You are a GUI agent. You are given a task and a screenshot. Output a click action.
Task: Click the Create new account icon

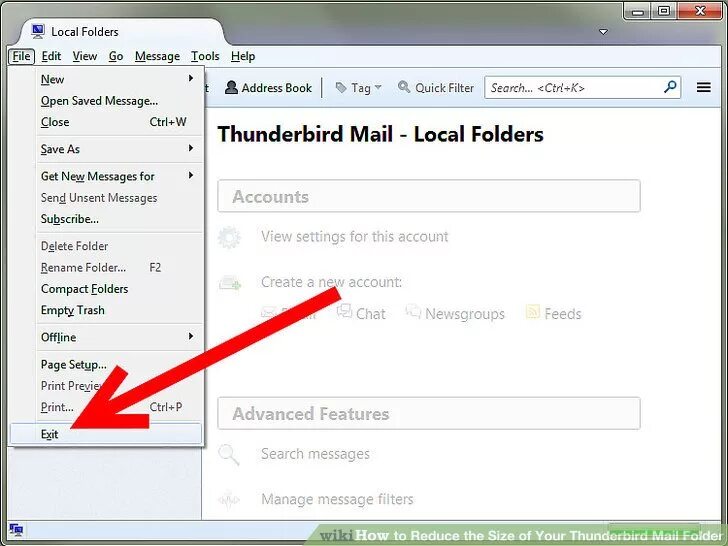pyautogui.click(x=230, y=282)
